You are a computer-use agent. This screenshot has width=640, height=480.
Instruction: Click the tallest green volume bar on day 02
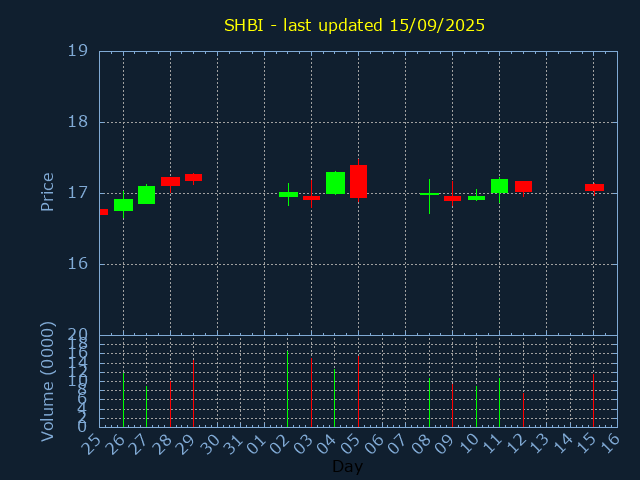(287, 389)
